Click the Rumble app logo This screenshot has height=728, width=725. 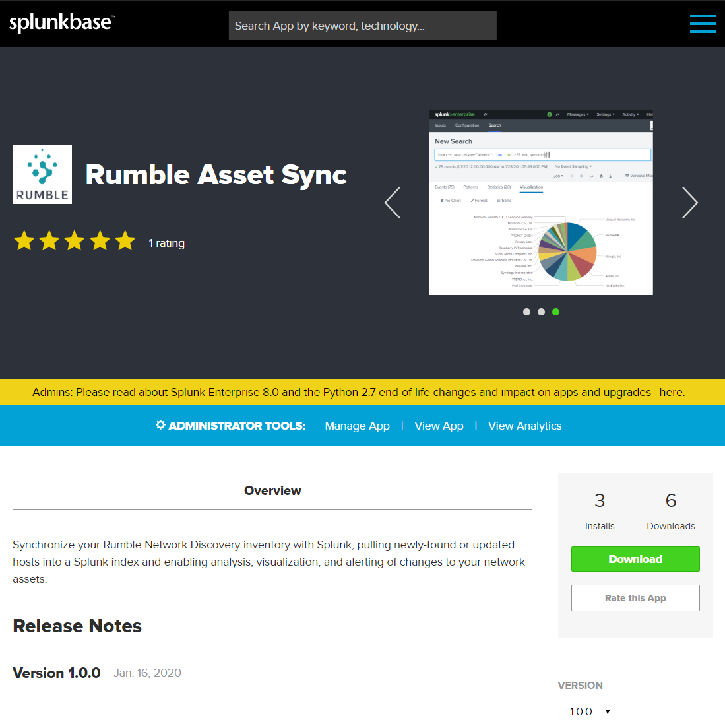pos(42,174)
